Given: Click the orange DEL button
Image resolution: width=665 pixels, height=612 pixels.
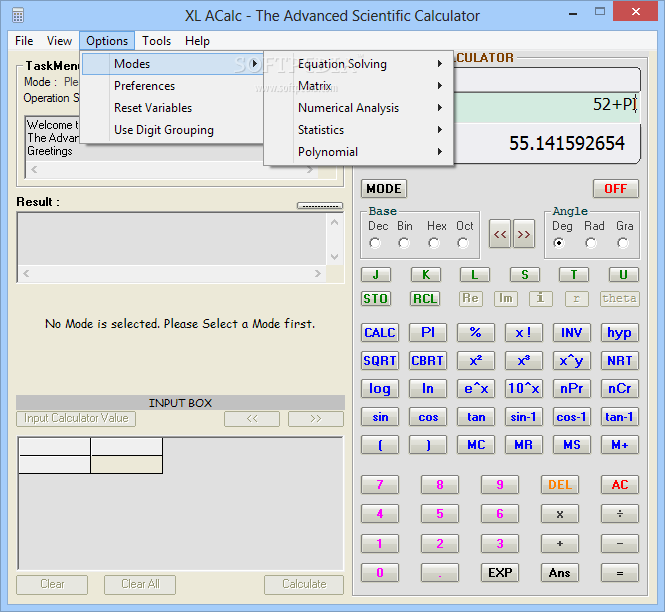Looking at the screenshot, I should pos(559,485).
